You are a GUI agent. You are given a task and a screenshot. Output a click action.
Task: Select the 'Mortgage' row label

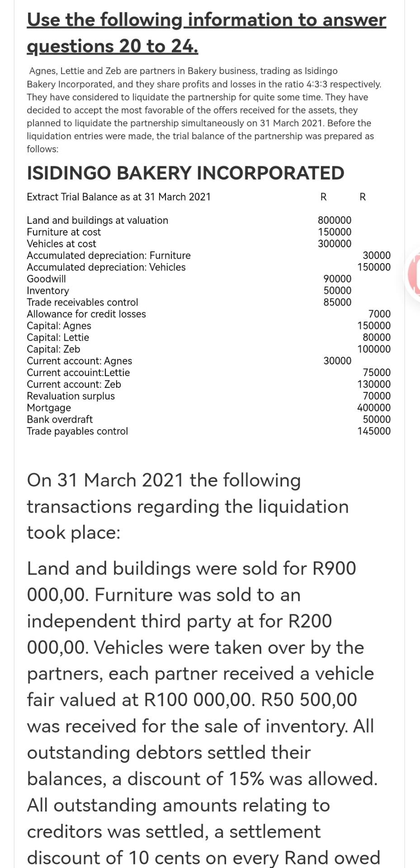(49, 408)
